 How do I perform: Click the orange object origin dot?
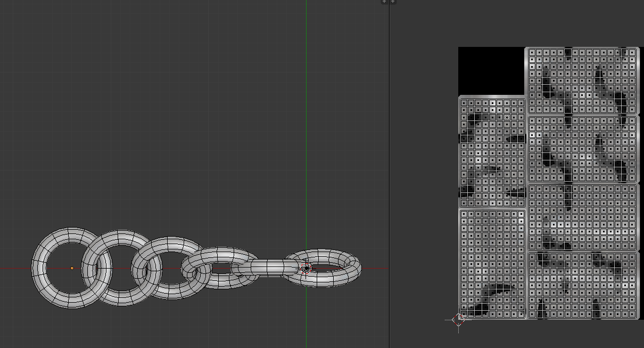click(72, 268)
